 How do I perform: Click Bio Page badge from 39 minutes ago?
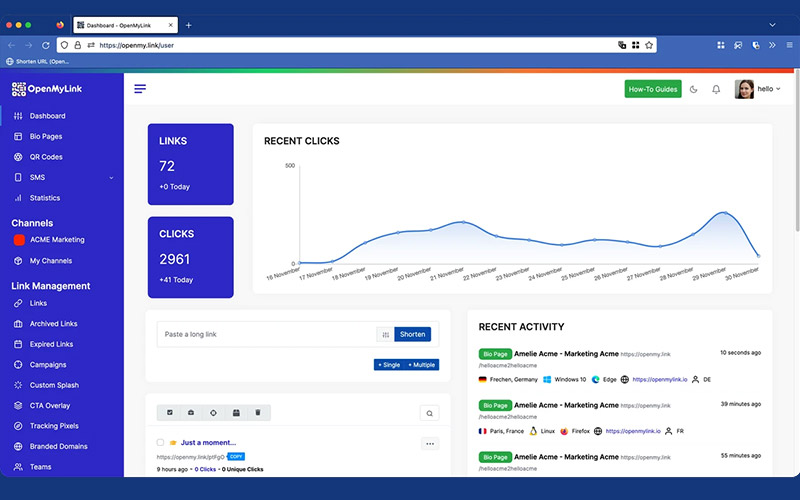pos(495,405)
